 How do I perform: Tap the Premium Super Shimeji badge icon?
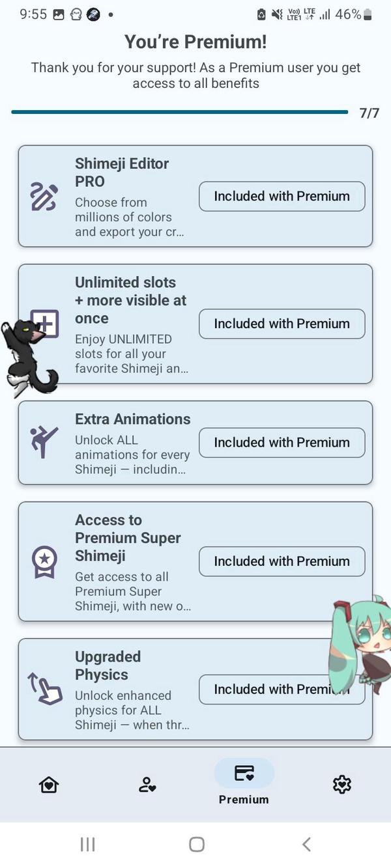(44, 561)
